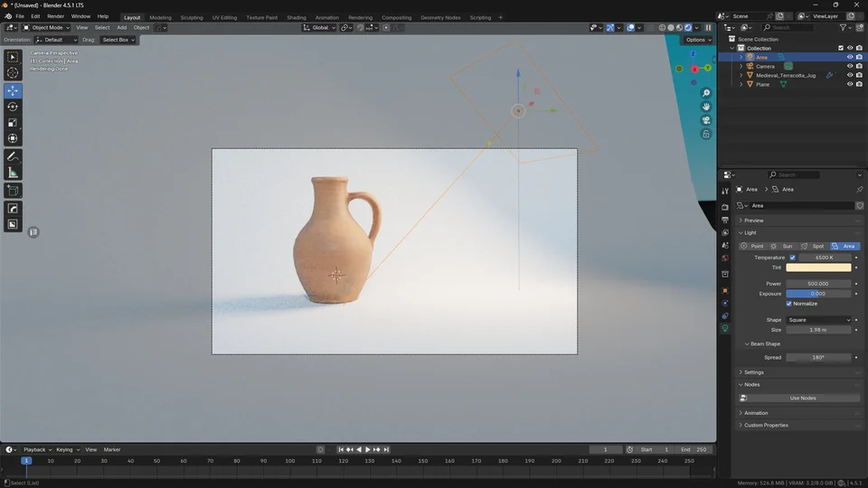Activate the Scale tool
Image resolution: width=868 pixels, height=488 pixels.
(x=13, y=123)
